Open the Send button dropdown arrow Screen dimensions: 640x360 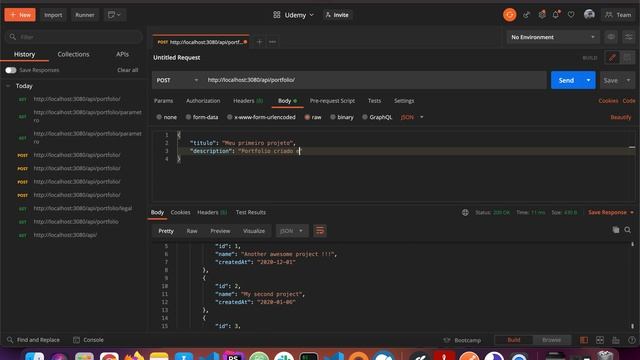click(x=588, y=80)
